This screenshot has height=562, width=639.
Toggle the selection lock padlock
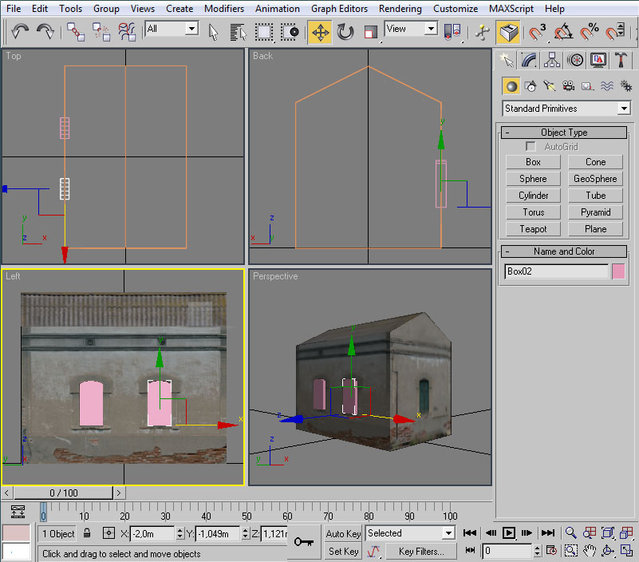tap(87, 534)
